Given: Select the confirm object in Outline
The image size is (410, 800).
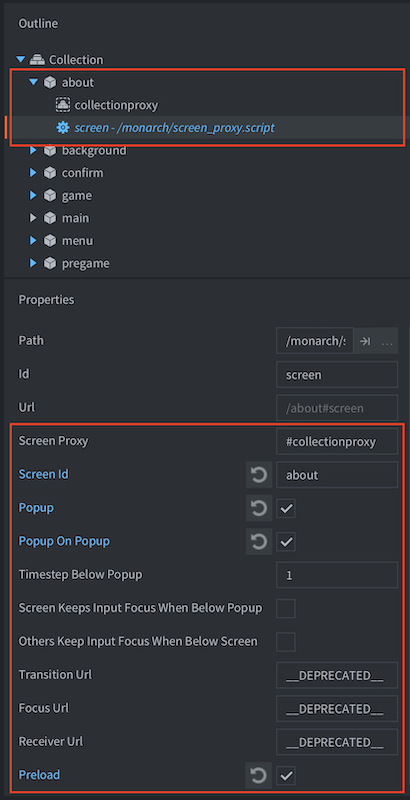Looking at the screenshot, I should [x=83, y=173].
